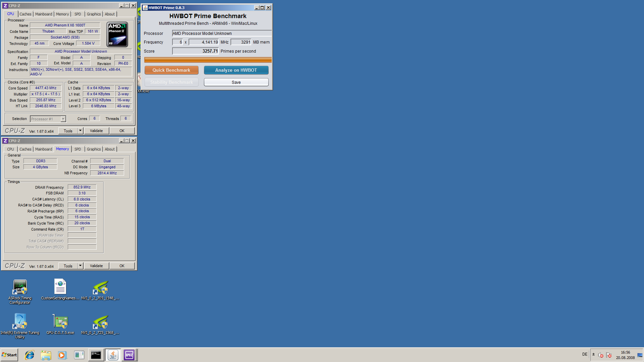The width and height of the screenshot is (644, 362).
Task: Click the Name field AMD Phenom II X6 1600T
Action: point(65,25)
